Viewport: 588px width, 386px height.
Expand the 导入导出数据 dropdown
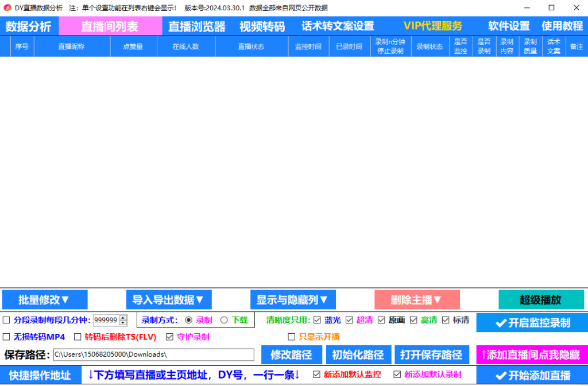pyautogui.click(x=168, y=299)
